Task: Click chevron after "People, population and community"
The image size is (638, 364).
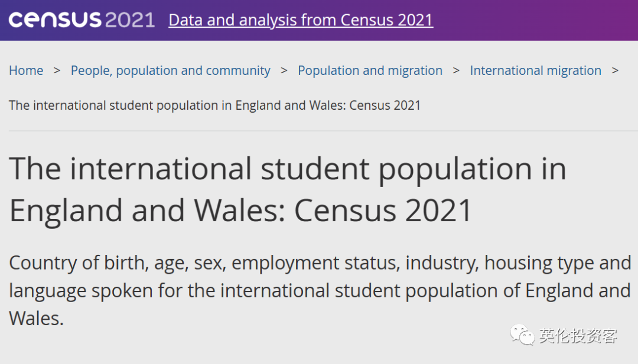Action: 284,70
